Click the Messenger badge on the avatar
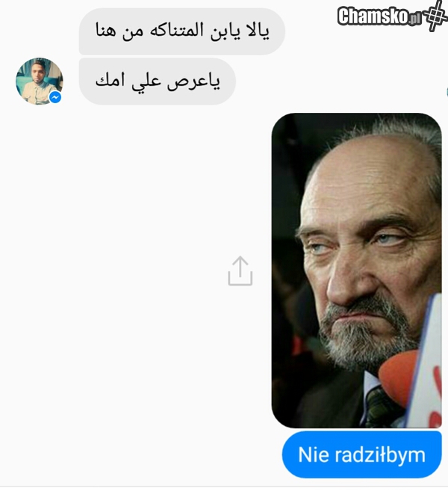The image size is (448, 497). click(55, 97)
